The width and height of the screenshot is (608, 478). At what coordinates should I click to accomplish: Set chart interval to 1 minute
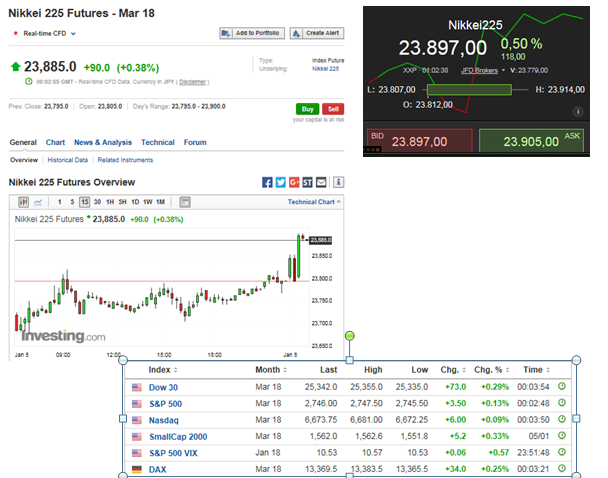59,202
